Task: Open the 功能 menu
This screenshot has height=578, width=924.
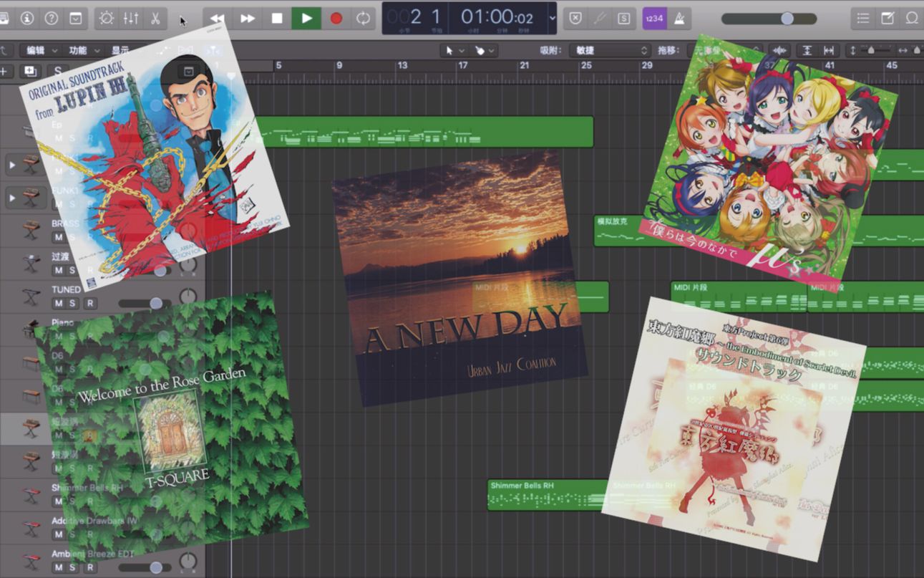Action: click(82, 50)
